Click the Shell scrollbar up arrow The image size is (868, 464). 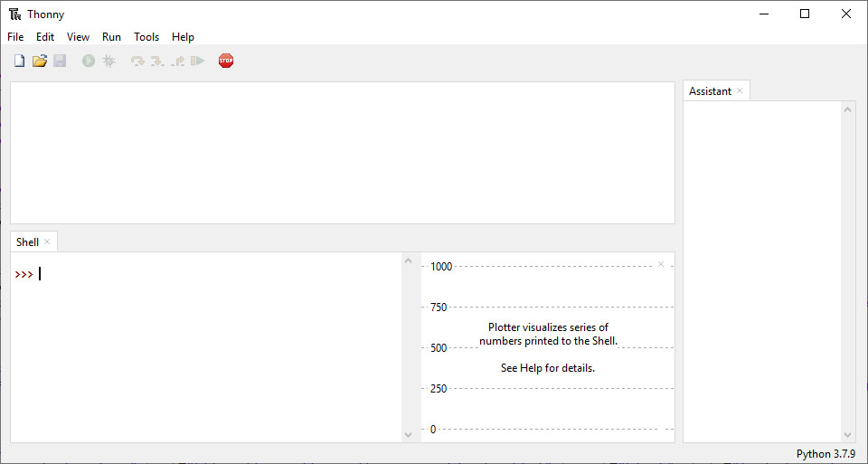click(x=409, y=260)
